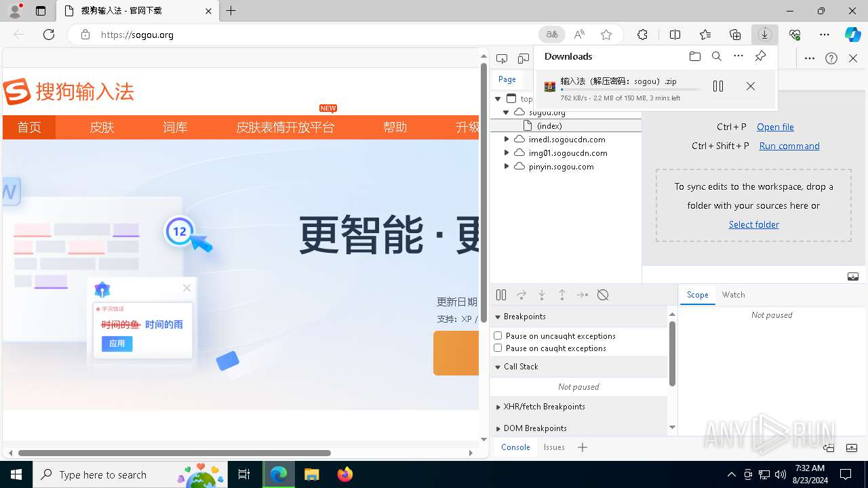Expand imedl.sogoucdn.com tree node
This screenshot has height=488, width=868.
506,139
